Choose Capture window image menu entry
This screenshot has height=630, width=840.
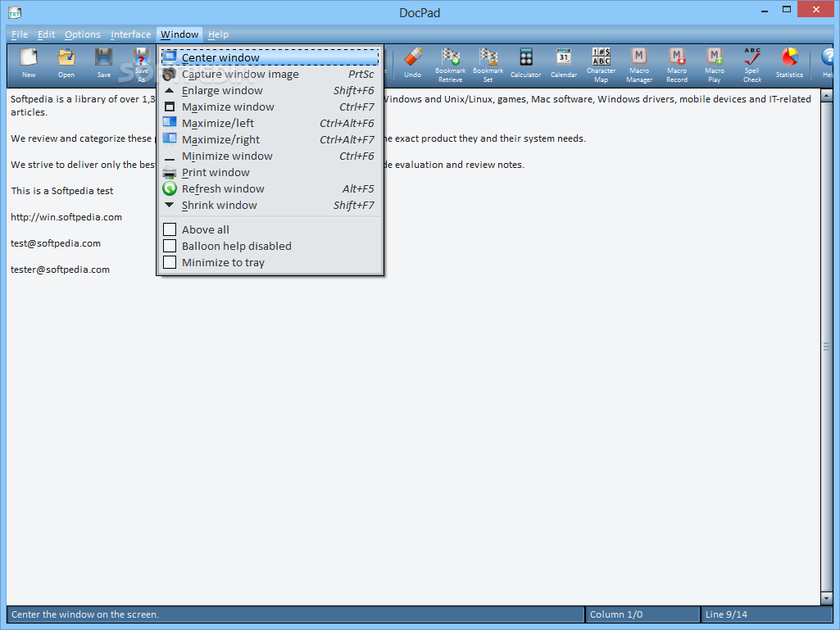tap(270, 74)
